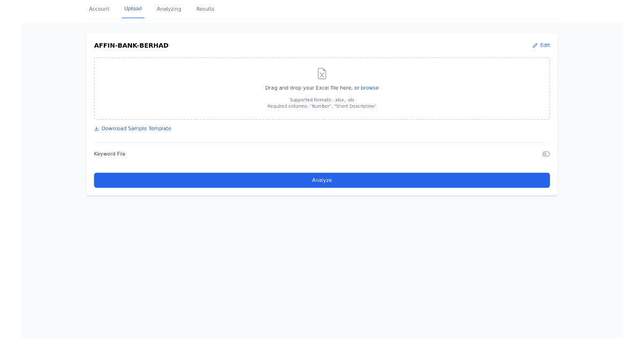Click the Excel file icon in the upload area
Viewport: 644px width, 338px height.
click(x=322, y=74)
